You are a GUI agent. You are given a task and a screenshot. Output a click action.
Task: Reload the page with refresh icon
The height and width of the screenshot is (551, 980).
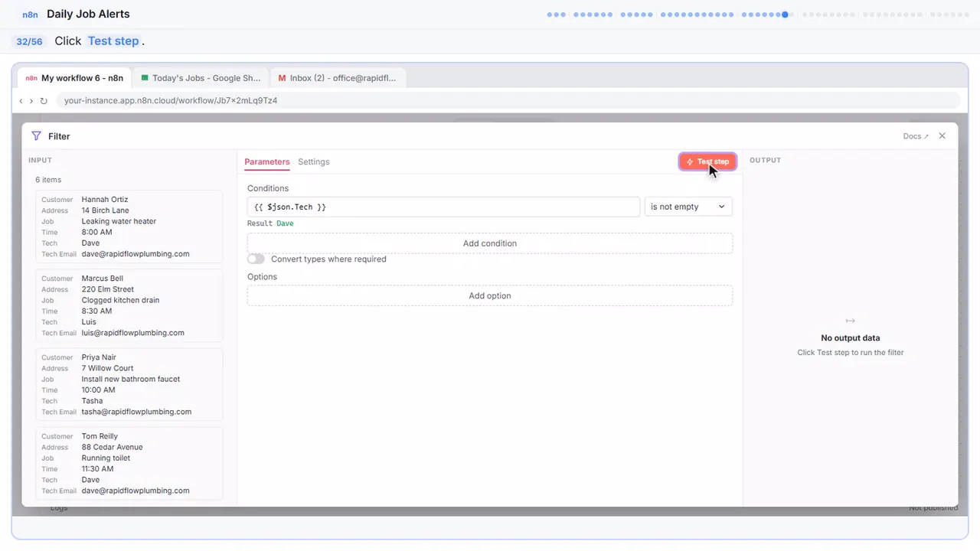[x=44, y=100]
